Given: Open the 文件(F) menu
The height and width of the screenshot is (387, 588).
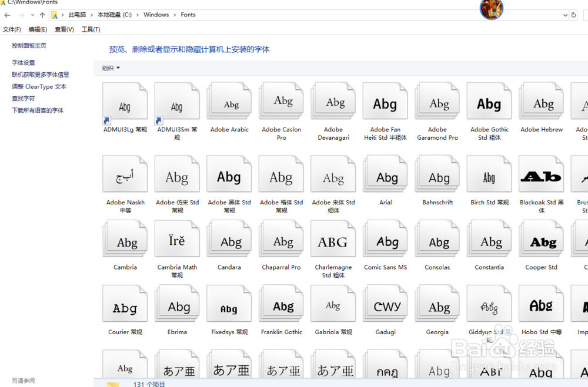Looking at the screenshot, I should pos(12,29).
